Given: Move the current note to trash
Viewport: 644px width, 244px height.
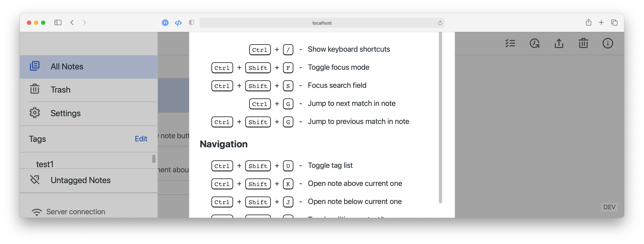Looking at the screenshot, I should [x=583, y=43].
